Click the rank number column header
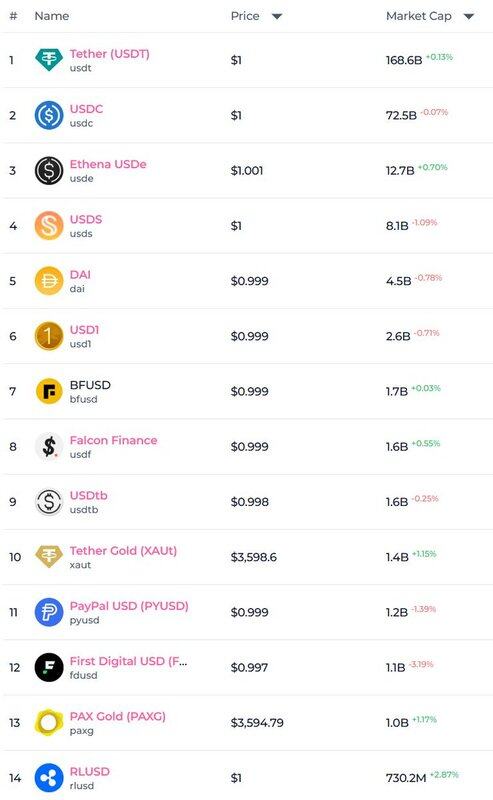Screen dimensions: 493x800 [x=14, y=16]
